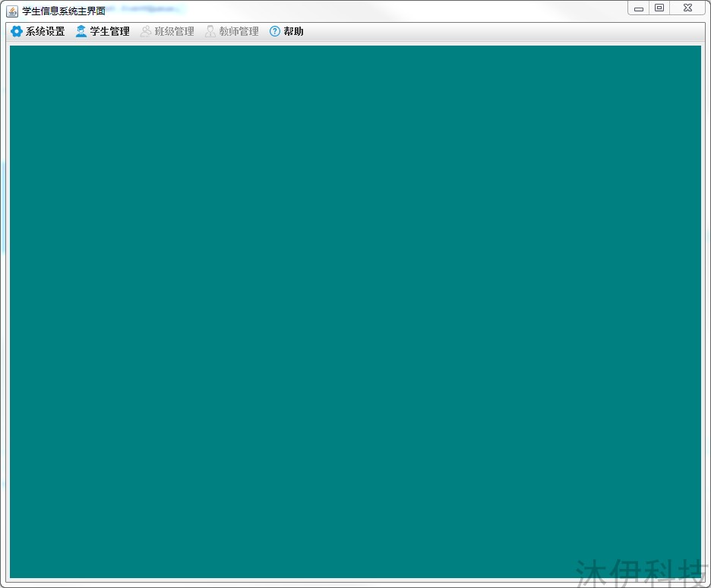Open the disabled 教师管理 menu
Viewport: 711px width, 588px height.
click(x=232, y=31)
